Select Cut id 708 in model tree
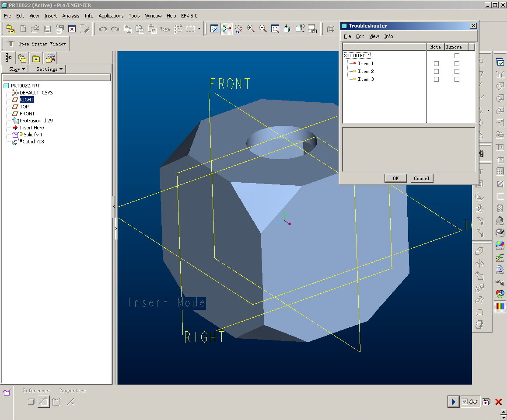 pos(33,142)
